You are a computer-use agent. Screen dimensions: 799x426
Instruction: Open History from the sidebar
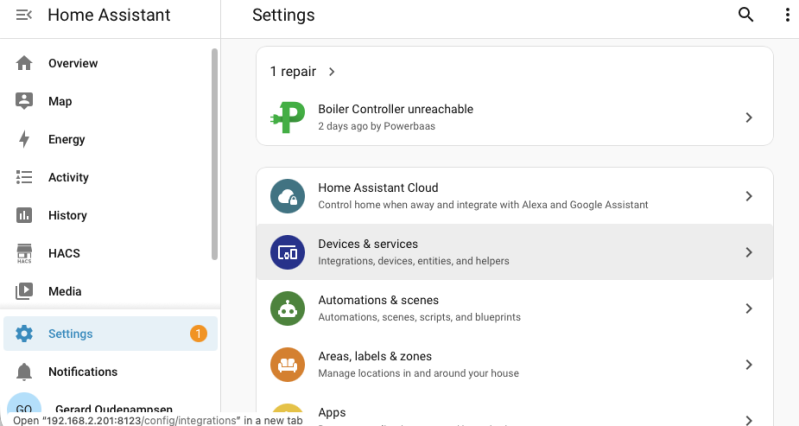(110, 215)
